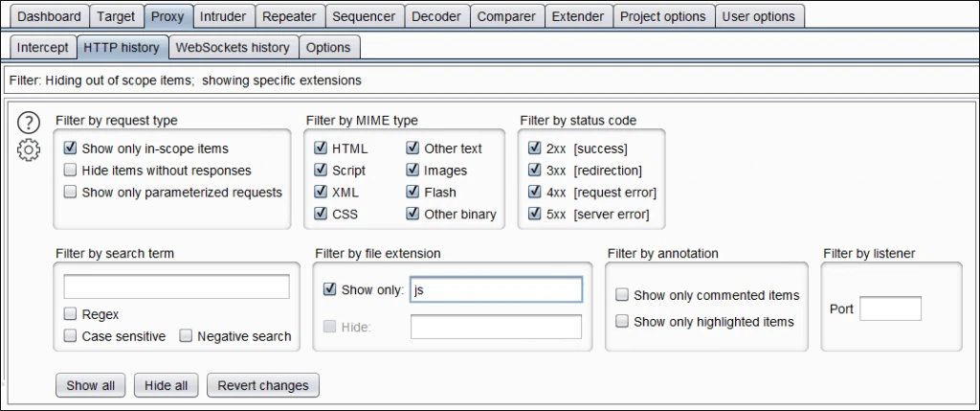Focus the search term text field
This screenshot has width=980, height=411.
point(176,286)
